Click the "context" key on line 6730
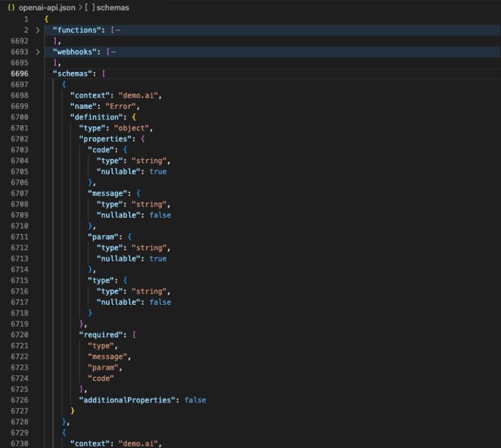 [x=90, y=444]
